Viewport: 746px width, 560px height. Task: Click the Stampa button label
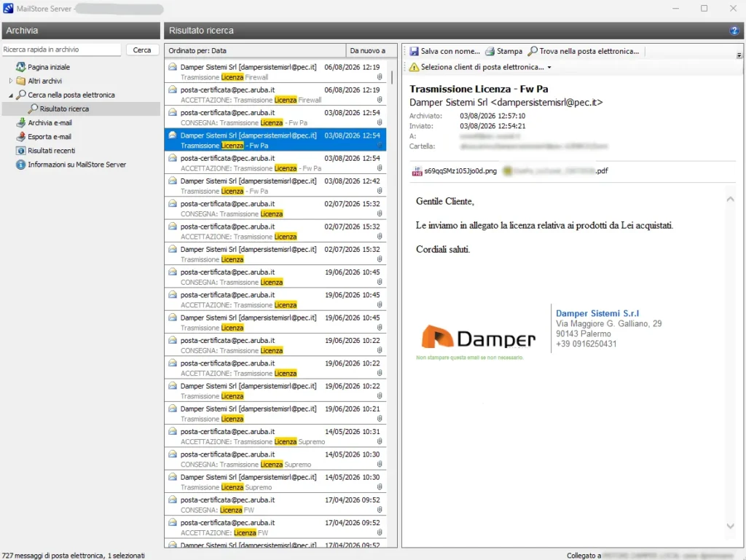click(x=509, y=51)
